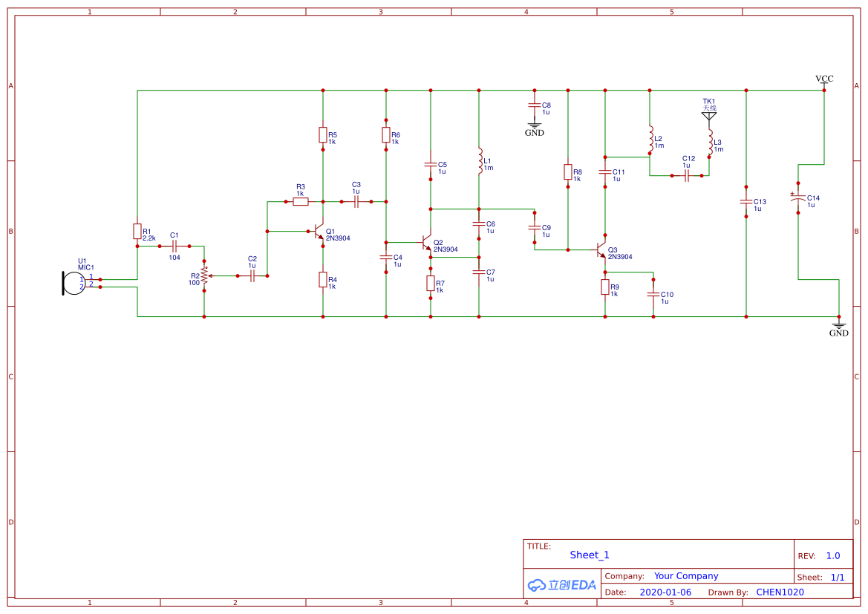Click the EDA logo in title block
Screen dimensions: 868x614
click(562, 584)
